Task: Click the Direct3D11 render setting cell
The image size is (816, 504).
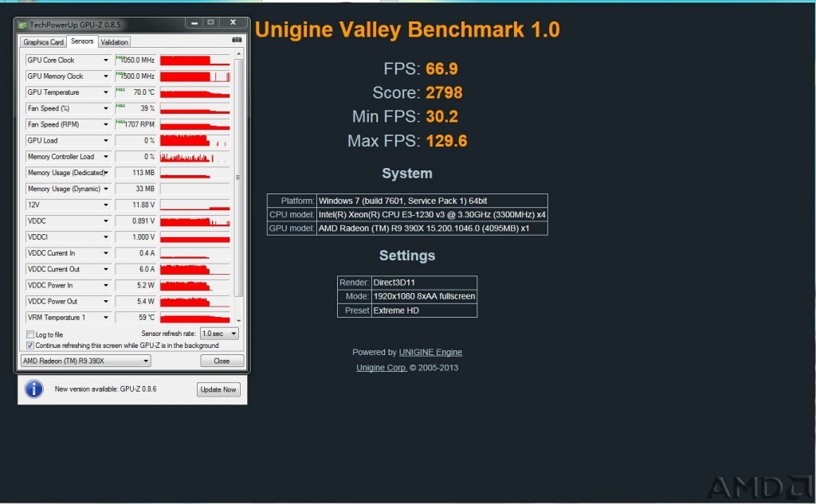Action: tap(424, 283)
